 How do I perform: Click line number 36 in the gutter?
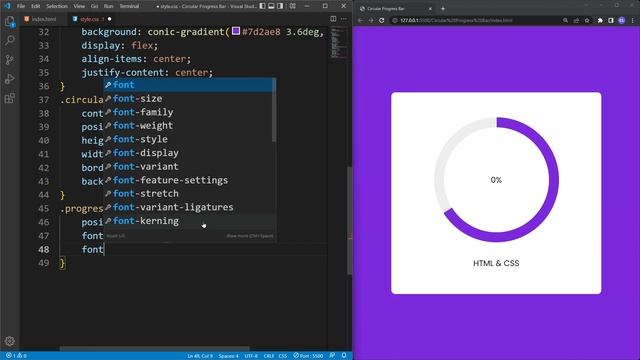tap(44, 86)
